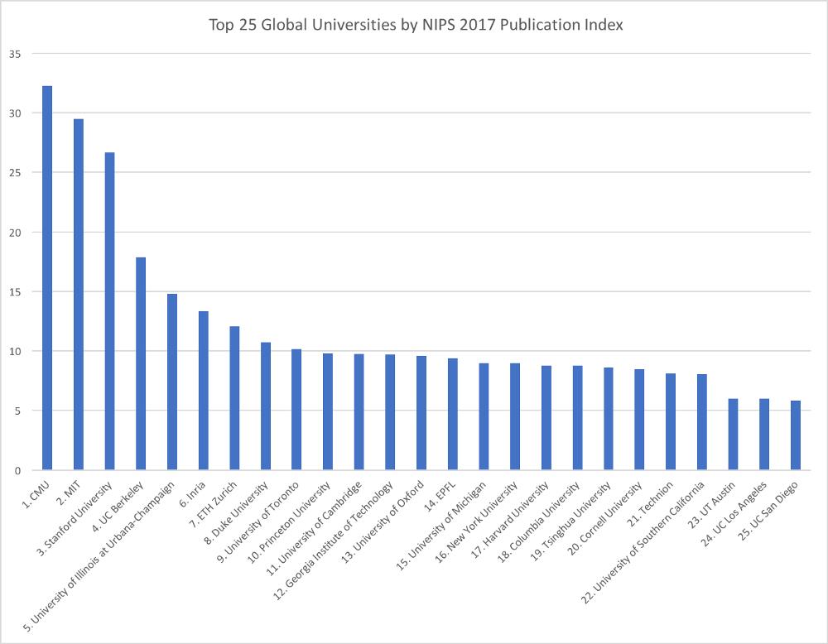
Task: Select the ETH Zurich bar
Action: 234,398
